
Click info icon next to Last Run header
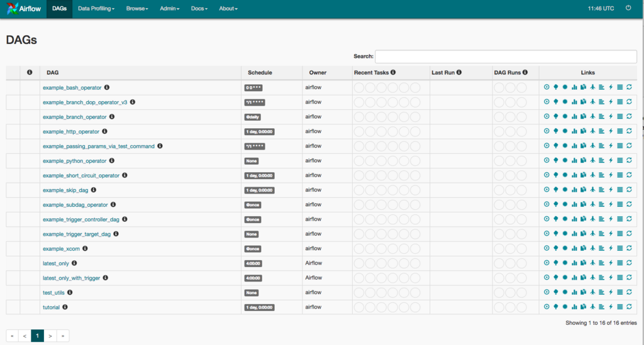click(458, 72)
